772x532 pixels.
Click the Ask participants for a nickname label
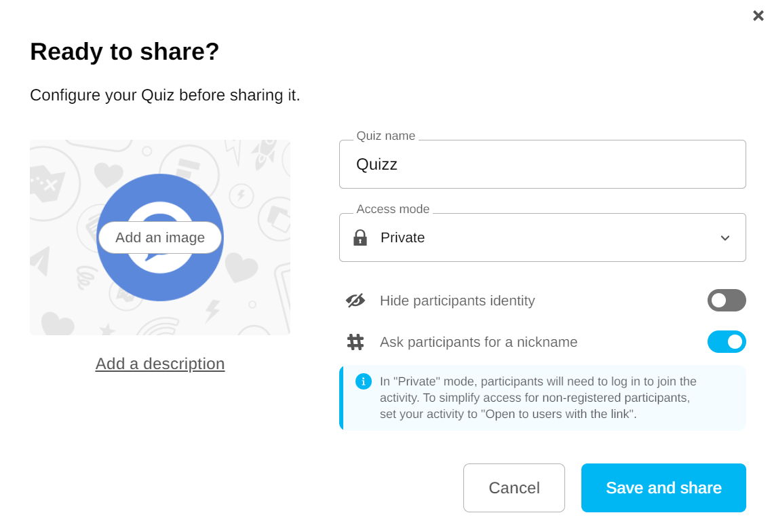[478, 342]
